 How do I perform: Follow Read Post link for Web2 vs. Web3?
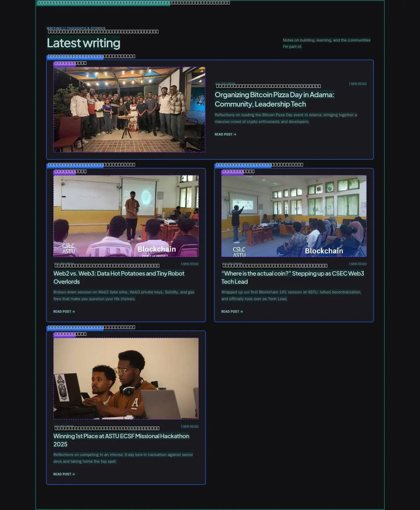(x=64, y=311)
